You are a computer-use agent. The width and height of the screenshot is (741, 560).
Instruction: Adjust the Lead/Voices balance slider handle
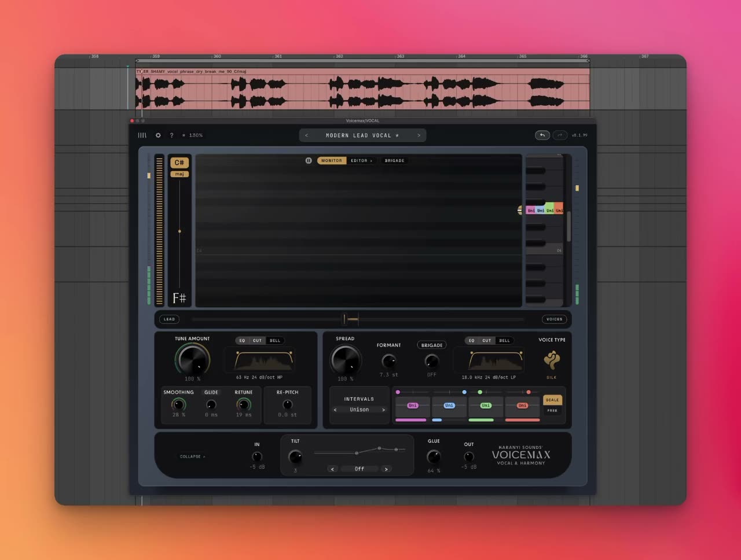pos(344,319)
